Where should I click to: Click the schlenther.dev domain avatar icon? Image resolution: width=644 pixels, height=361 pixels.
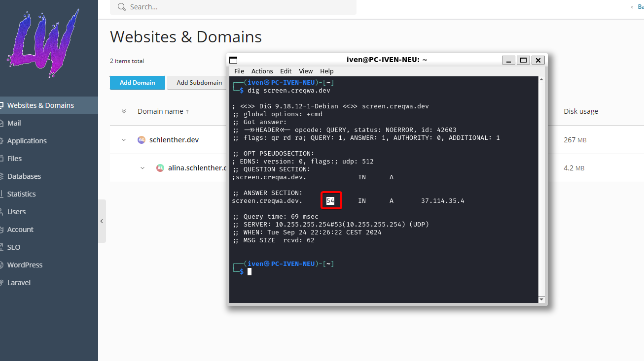click(x=142, y=140)
